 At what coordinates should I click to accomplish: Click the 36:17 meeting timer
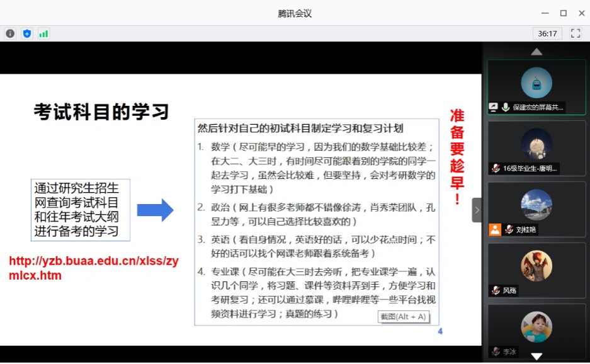pos(547,33)
